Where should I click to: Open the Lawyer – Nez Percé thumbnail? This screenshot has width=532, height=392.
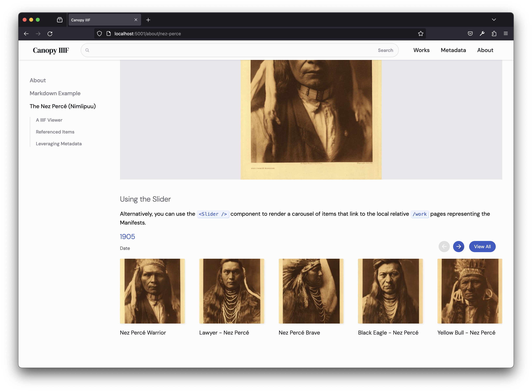click(232, 291)
